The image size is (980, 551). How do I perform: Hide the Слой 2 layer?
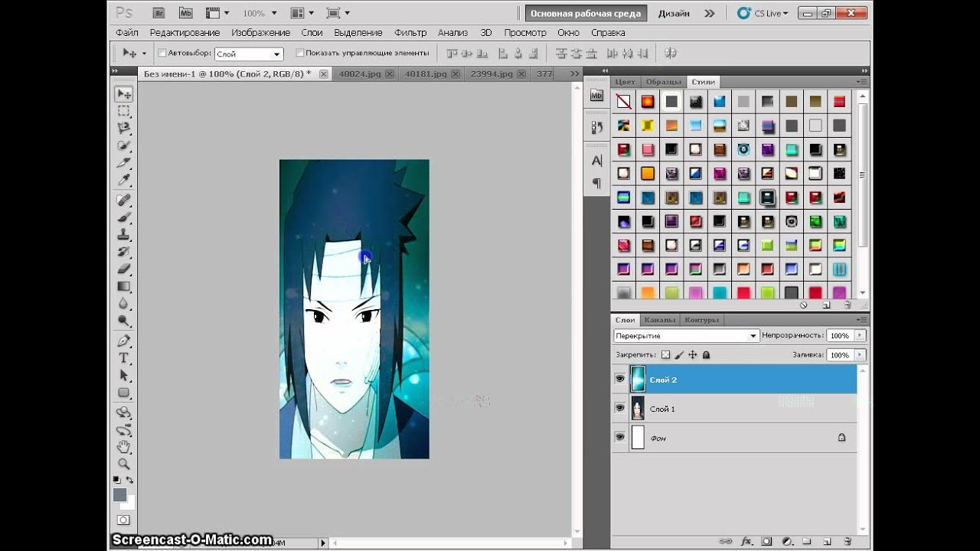(x=620, y=379)
